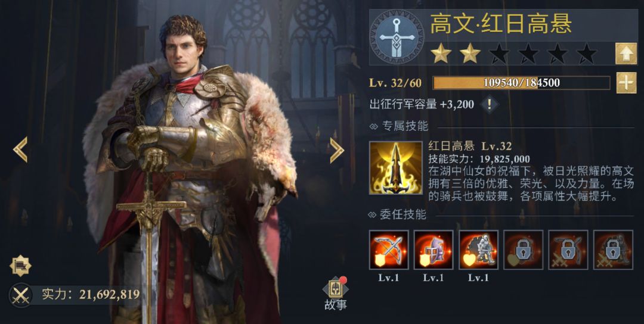This screenshot has height=324, width=644.
Task: Click the experience progress bar 109540/184500
Action: click(522, 83)
